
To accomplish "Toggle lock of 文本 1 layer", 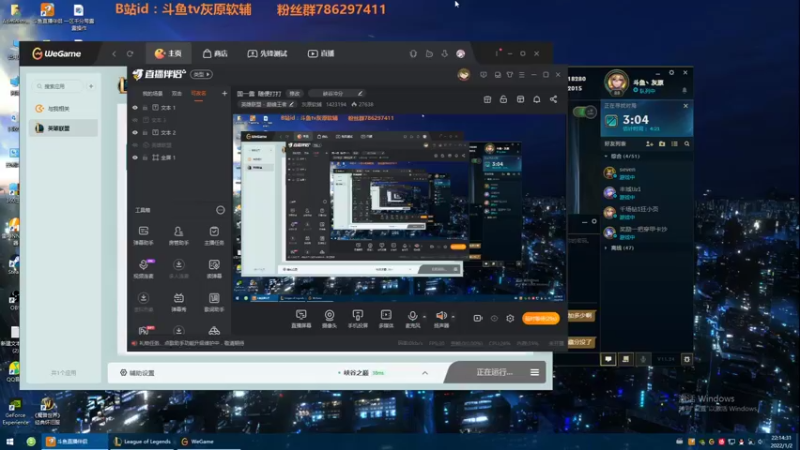I will click(x=145, y=108).
